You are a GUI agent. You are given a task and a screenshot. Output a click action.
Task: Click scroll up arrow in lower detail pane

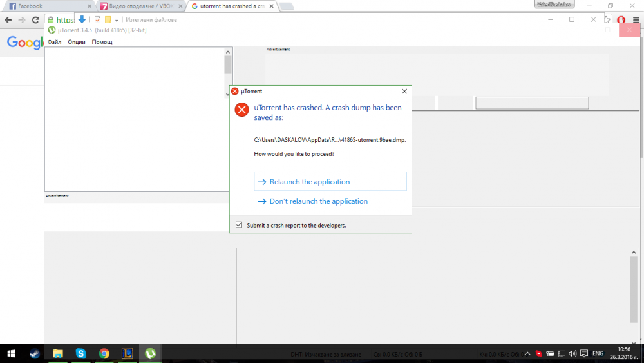(x=634, y=252)
